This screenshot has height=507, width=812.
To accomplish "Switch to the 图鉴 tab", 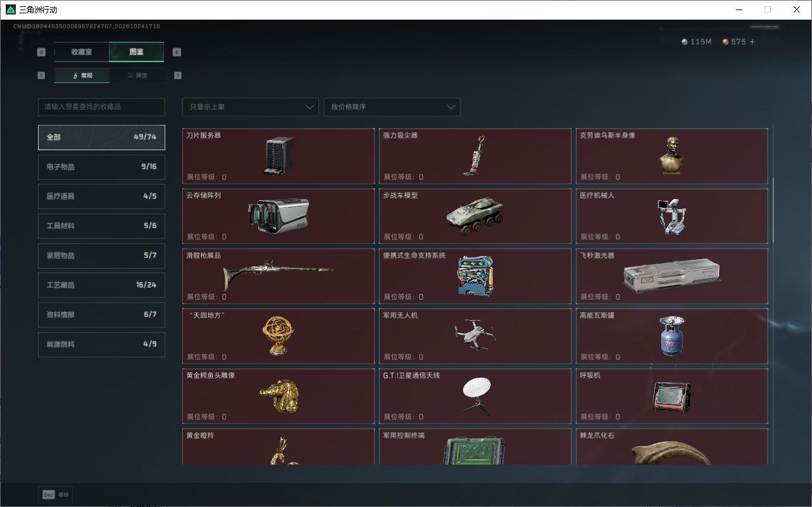I will tap(136, 52).
